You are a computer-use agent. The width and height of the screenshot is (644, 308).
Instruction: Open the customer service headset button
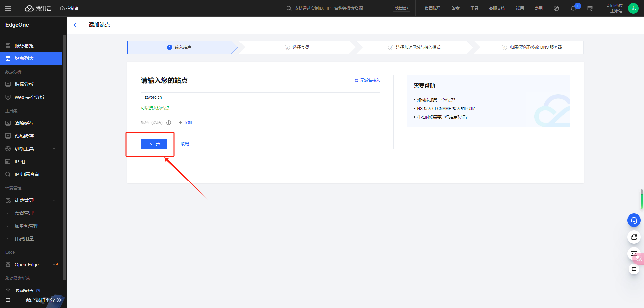tap(634, 220)
